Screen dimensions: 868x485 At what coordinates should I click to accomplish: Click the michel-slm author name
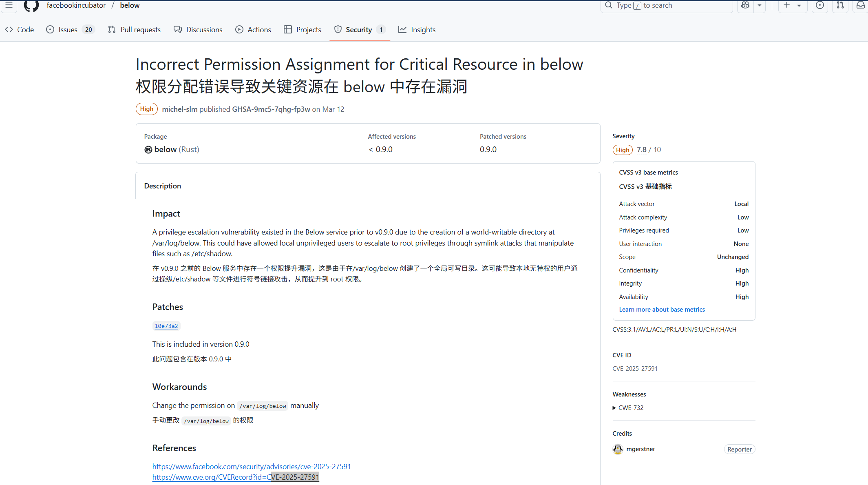coord(179,109)
